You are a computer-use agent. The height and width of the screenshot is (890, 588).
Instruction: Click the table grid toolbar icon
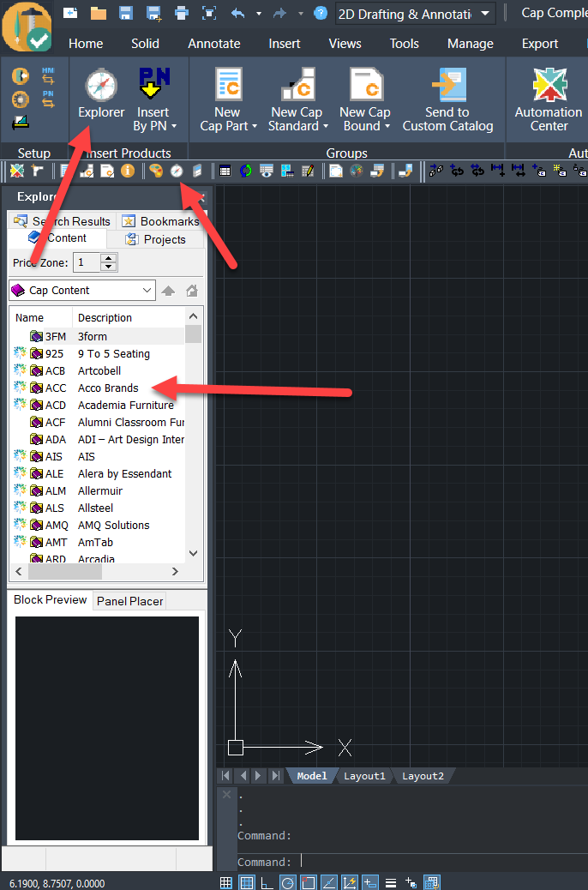coord(225,171)
